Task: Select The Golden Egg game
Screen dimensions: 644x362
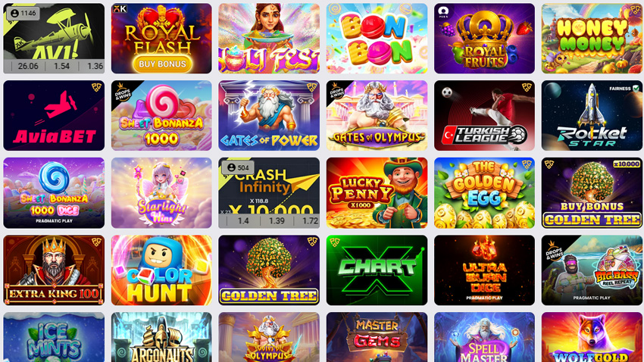Action: (484, 193)
